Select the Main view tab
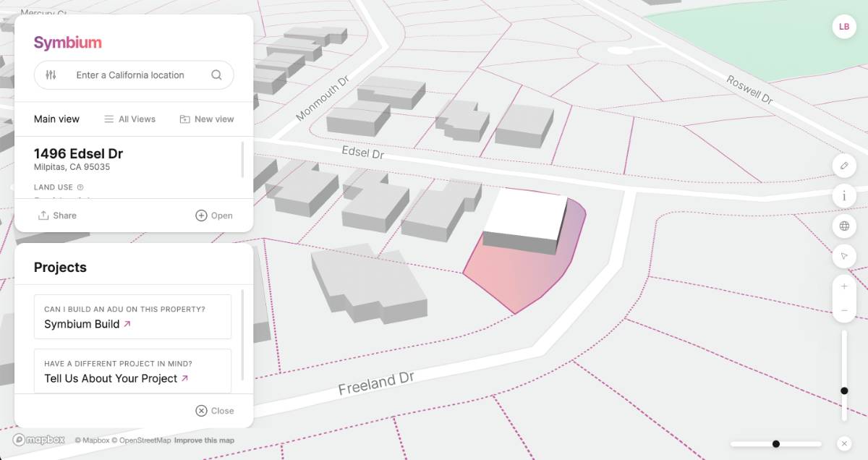The height and width of the screenshot is (460, 868). click(56, 119)
